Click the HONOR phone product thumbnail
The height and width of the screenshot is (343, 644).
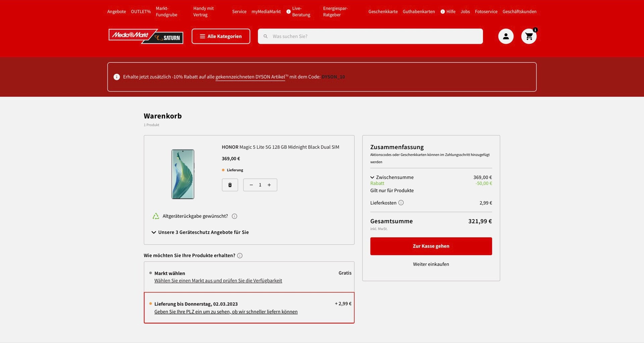pyautogui.click(x=183, y=174)
